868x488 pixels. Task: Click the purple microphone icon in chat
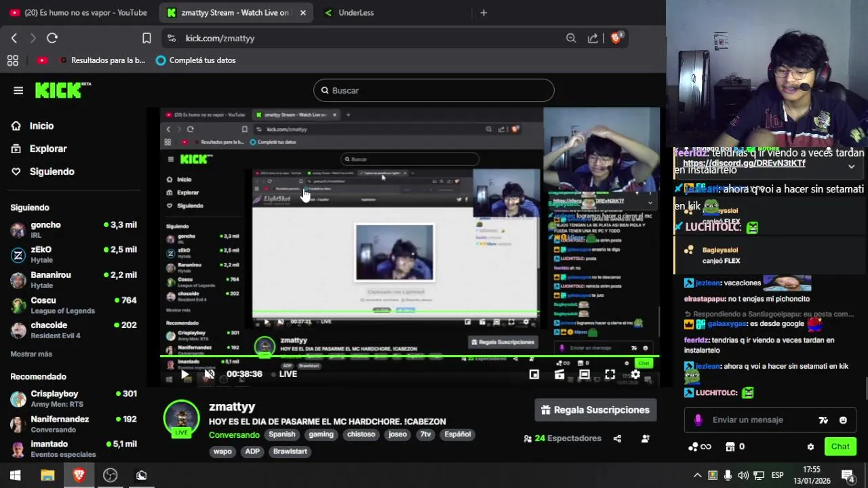698,420
